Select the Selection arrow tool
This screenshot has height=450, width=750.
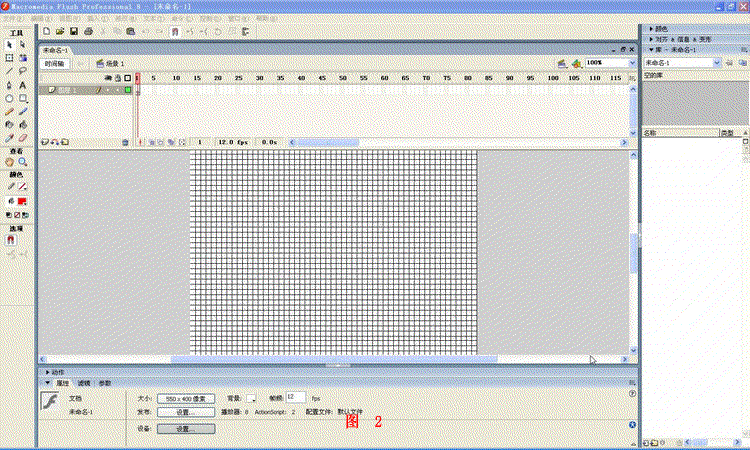(10, 44)
